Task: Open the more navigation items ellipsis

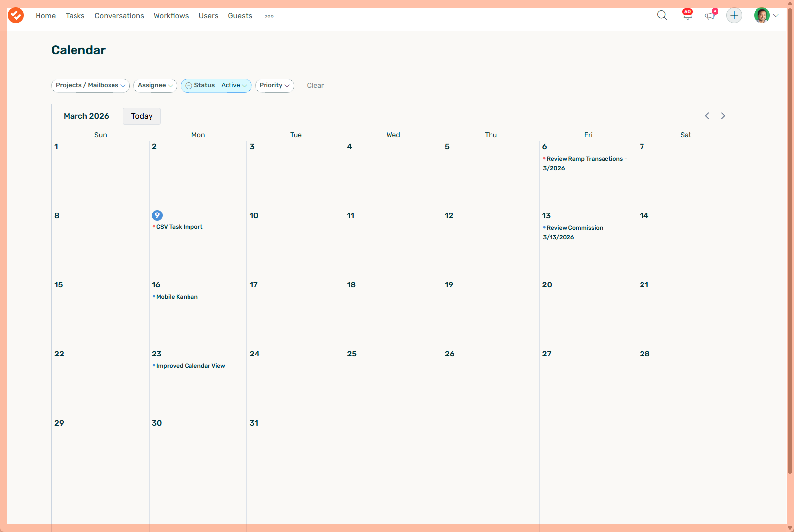Action: coord(269,16)
